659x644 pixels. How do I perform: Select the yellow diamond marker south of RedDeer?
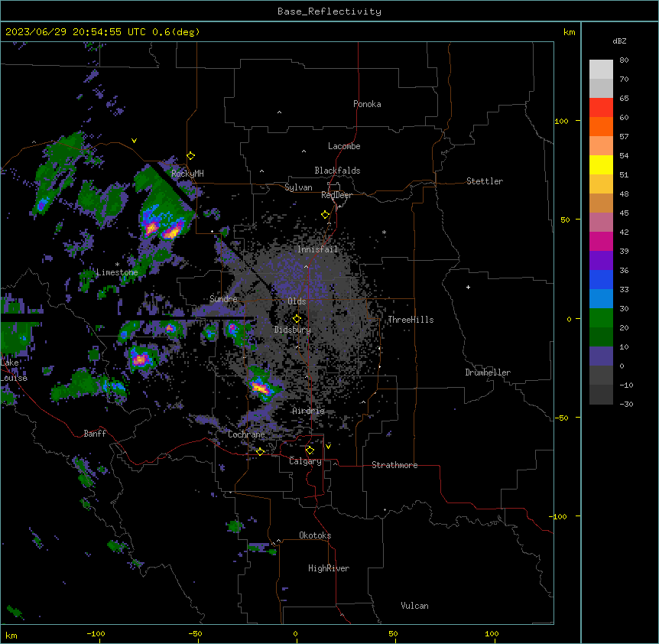[x=325, y=215]
